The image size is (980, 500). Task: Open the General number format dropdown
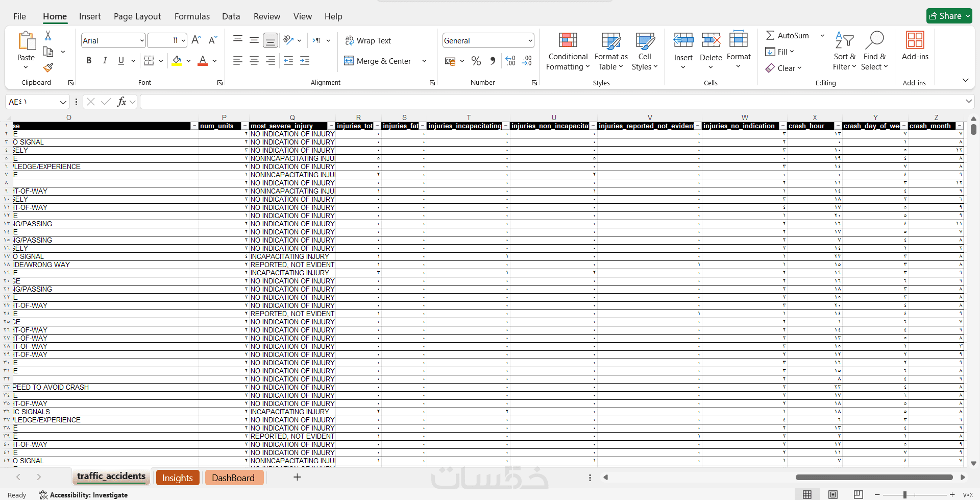coord(530,40)
